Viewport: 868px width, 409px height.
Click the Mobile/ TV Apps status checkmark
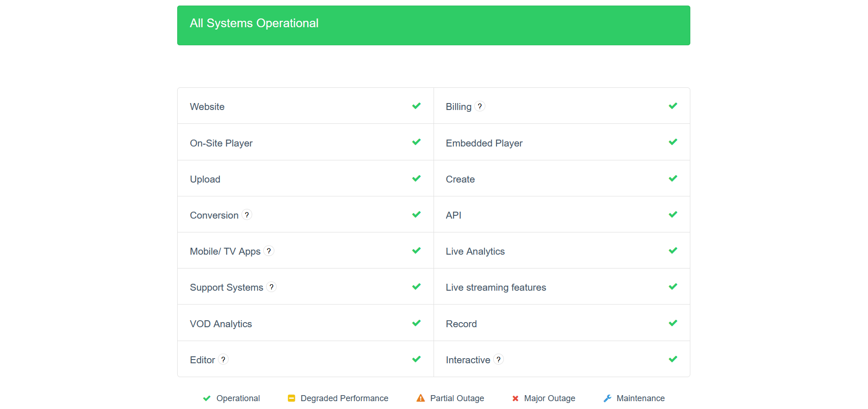pos(416,250)
